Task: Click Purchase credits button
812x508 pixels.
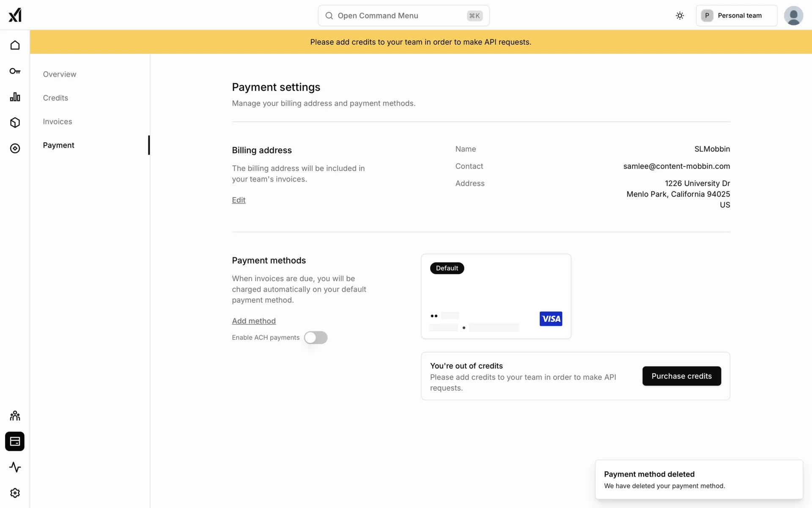Action: coord(681,376)
